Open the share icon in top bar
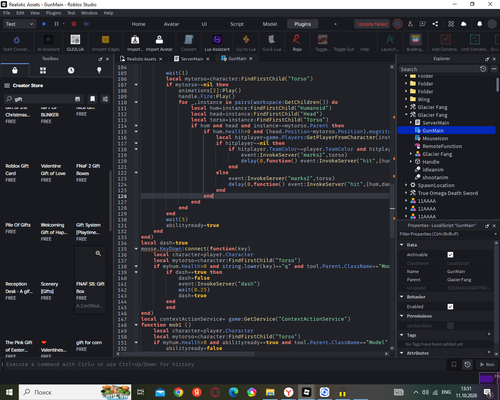This screenshot has width=500, height=400. pyautogui.click(x=435, y=24)
